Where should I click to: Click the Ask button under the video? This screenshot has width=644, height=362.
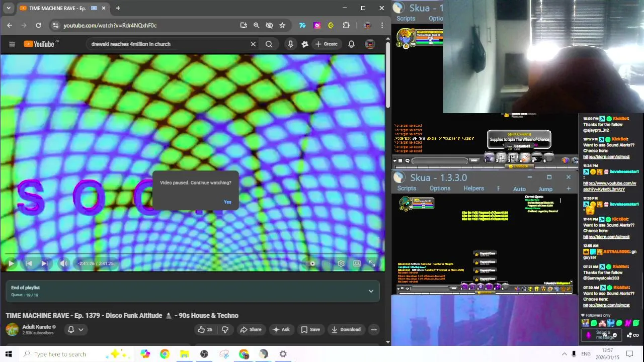(281, 330)
